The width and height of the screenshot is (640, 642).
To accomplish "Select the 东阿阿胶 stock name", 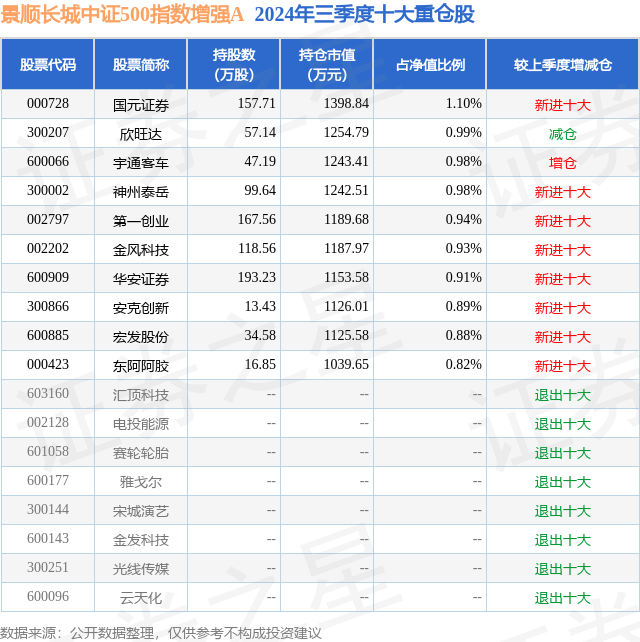I will (141, 366).
